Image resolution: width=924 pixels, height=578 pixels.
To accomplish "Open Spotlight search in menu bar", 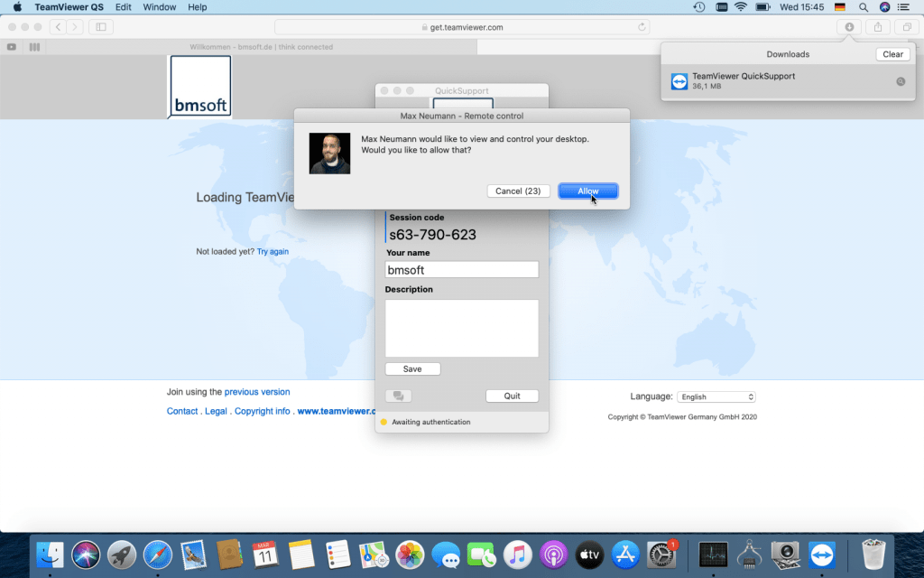I will 864,7.
